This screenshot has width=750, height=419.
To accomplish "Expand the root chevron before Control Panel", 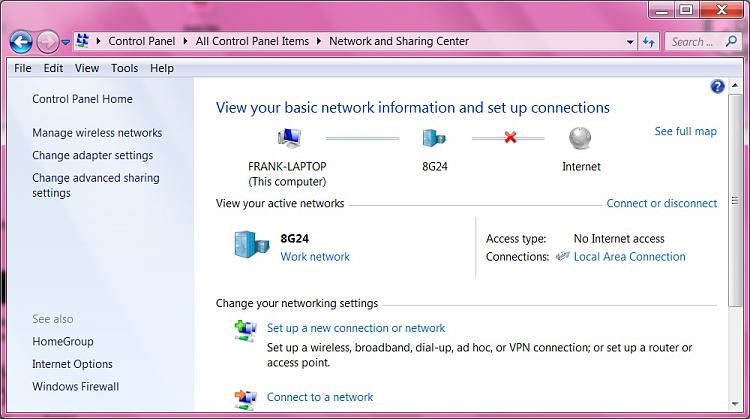I will coord(98,41).
